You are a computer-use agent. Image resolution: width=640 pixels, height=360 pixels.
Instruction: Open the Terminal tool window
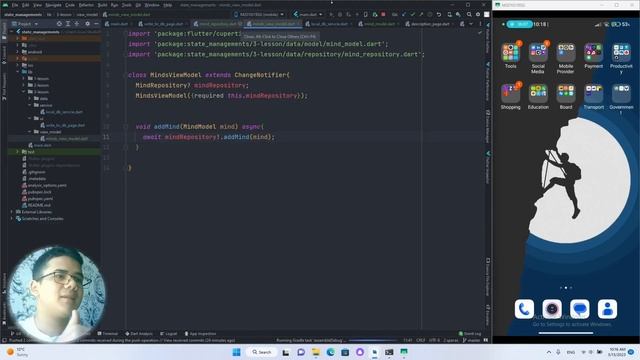click(x=108, y=334)
